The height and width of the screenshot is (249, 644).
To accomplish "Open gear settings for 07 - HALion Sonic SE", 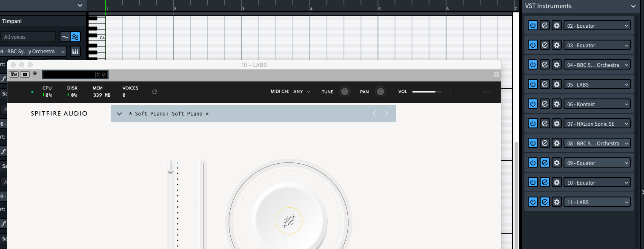I will (x=556, y=124).
